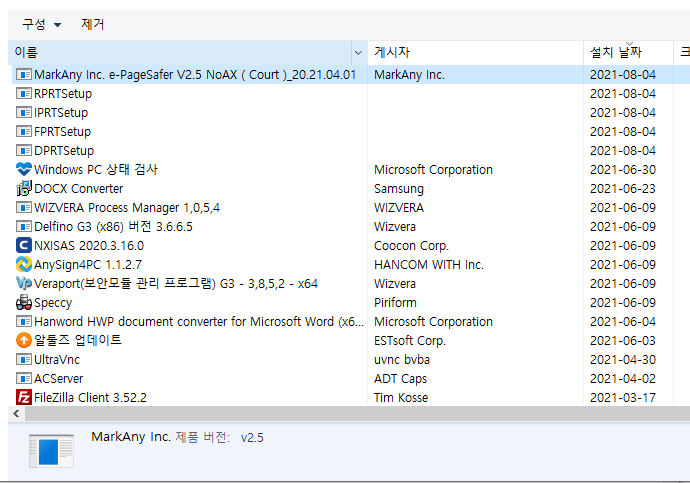690x483 pixels.
Task: Click the UltraVnc installer icon
Action: [x=24, y=360]
